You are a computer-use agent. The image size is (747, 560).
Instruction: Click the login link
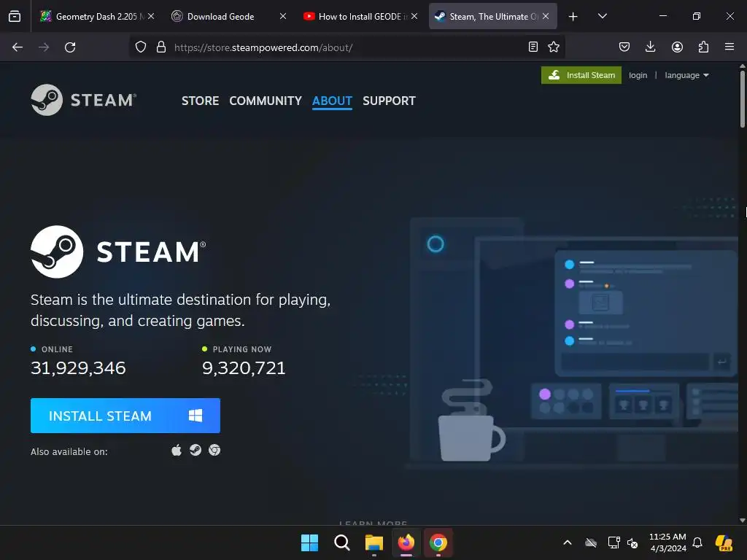(638, 75)
